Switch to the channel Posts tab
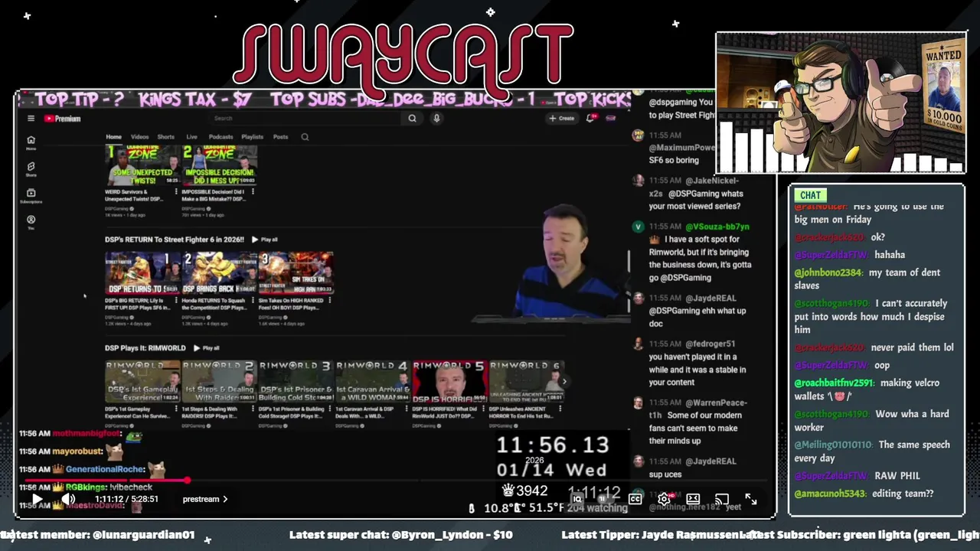 click(280, 137)
